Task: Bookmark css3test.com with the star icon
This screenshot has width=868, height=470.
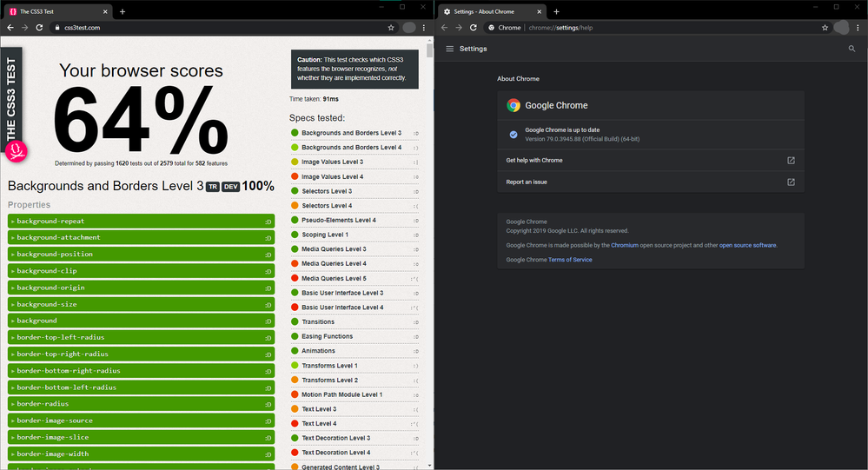Action: click(x=391, y=27)
